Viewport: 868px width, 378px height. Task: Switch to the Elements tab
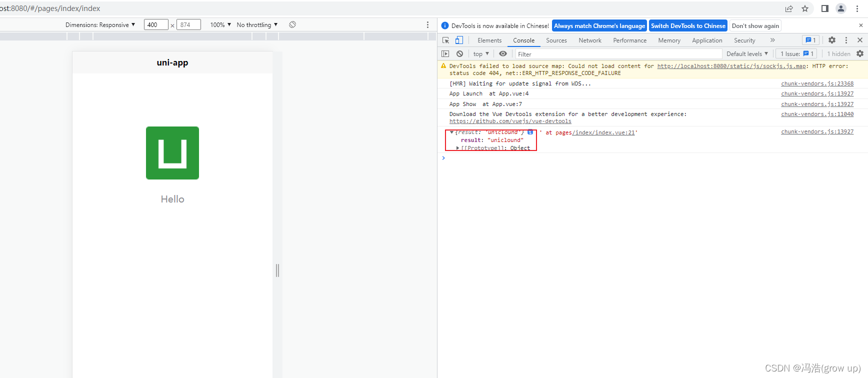[489, 40]
